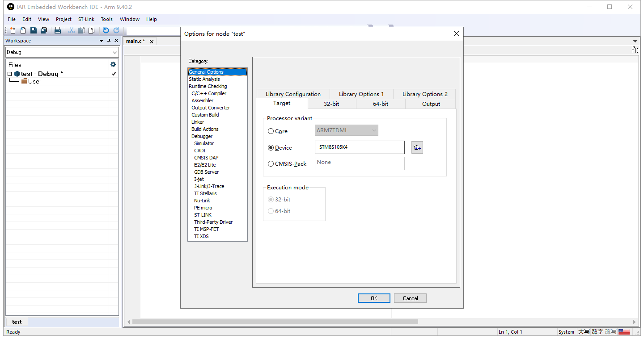Click the function list f() icon
The height and width of the screenshot is (339, 644).
click(x=635, y=50)
